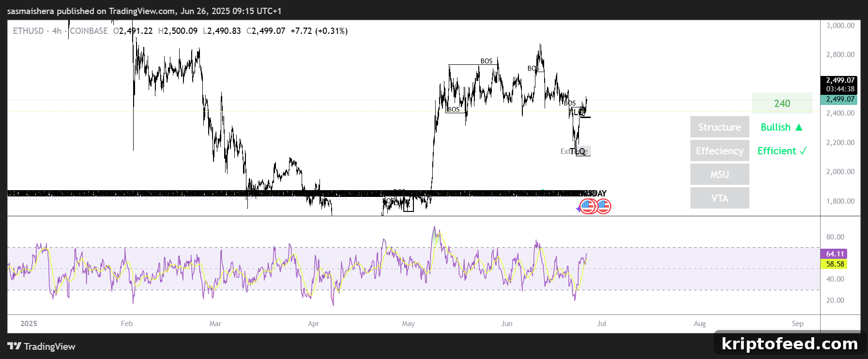Click the open value O2,491.22
The image size is (868, 359).
[x=133, y=31]
